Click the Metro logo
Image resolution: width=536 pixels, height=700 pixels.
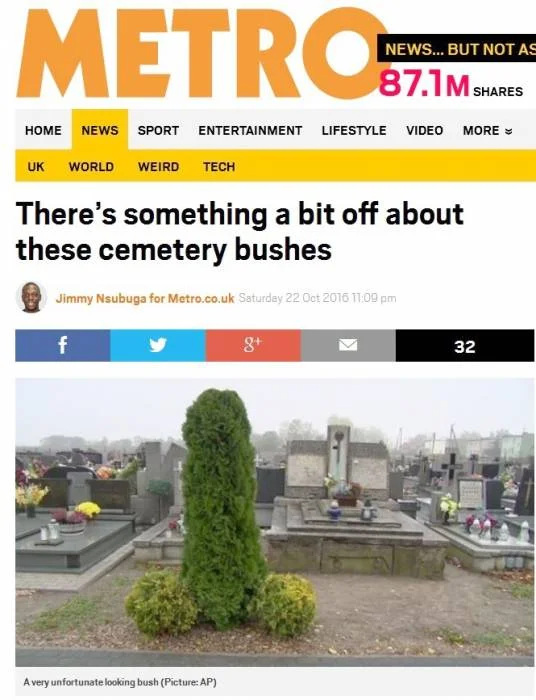[x=201, y=54]
